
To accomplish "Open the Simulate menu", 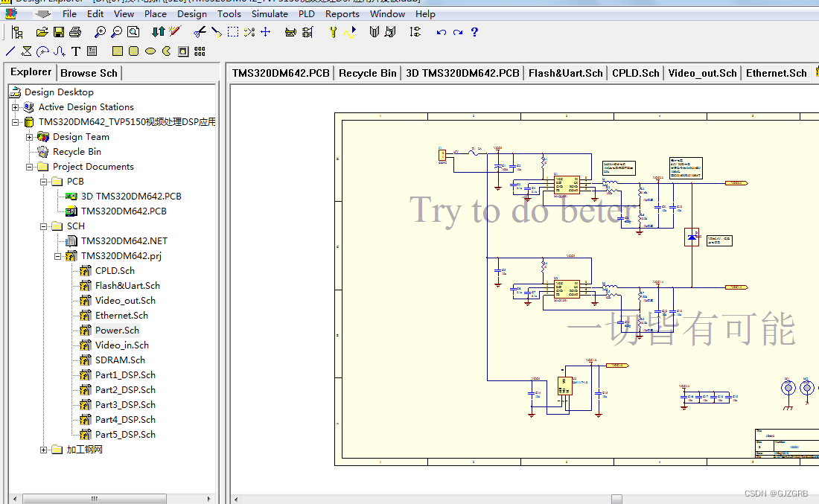I will [270, 13].
